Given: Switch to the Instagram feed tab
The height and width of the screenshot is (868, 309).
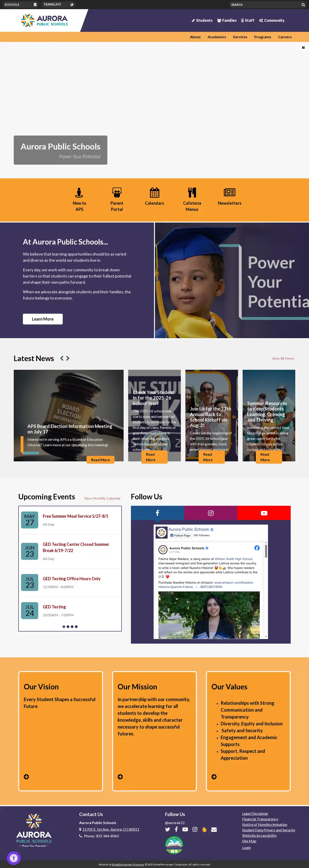Looking at the screenshot, I should 211,513.
